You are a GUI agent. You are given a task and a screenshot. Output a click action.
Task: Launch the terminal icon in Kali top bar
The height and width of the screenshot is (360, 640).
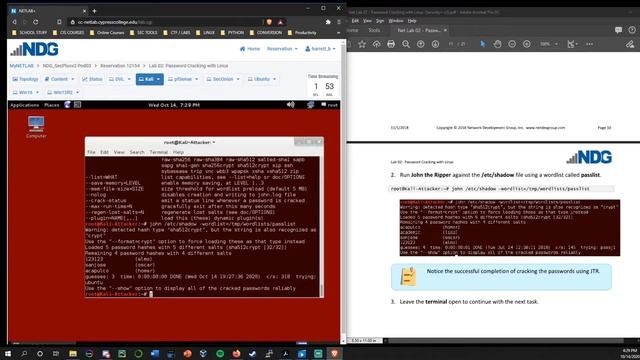(77, 105)
